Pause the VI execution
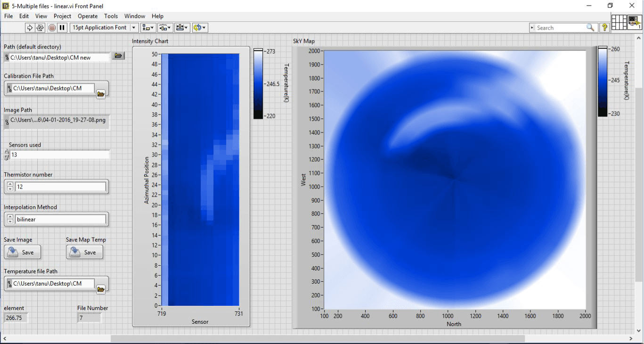The height and width of the screenshot is (344, 644). (62, 28)
